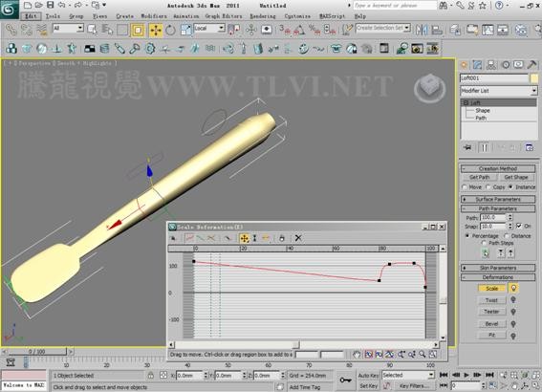Open the Create panel tab icon
The height and width of the screenshot is (392, 542).
(x=464, y=65)
